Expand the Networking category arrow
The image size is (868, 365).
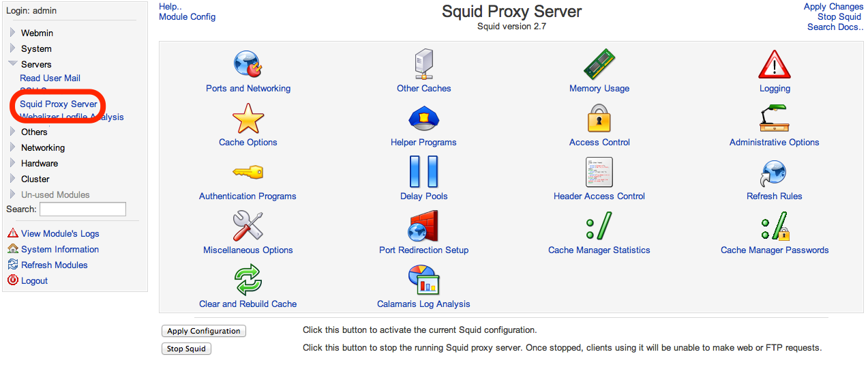[12, 147]
